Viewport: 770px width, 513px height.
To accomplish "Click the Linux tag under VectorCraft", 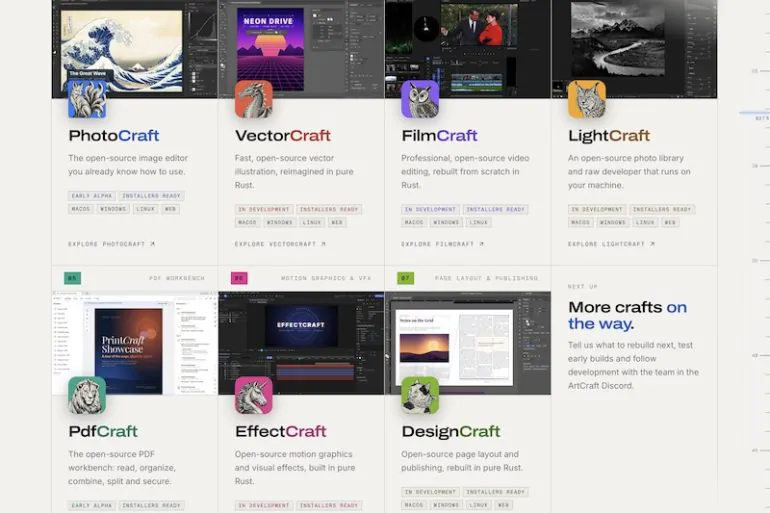I will pyautogui.click(x=312, y=222).
